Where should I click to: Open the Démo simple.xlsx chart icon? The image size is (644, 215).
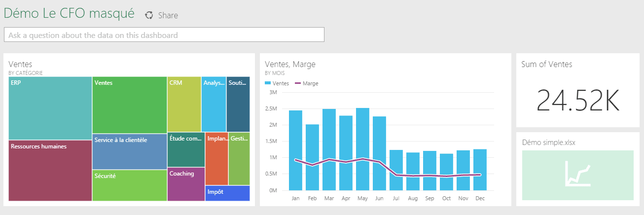click(577, 175)
